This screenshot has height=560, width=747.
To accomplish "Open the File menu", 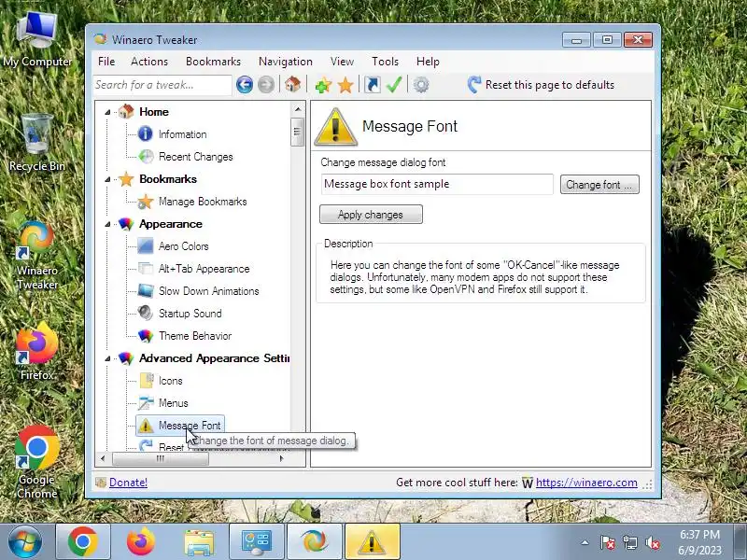I will point(106,62).
